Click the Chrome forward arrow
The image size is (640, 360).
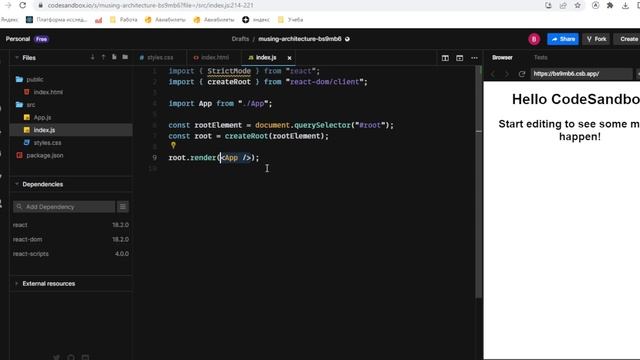(8, 5)
